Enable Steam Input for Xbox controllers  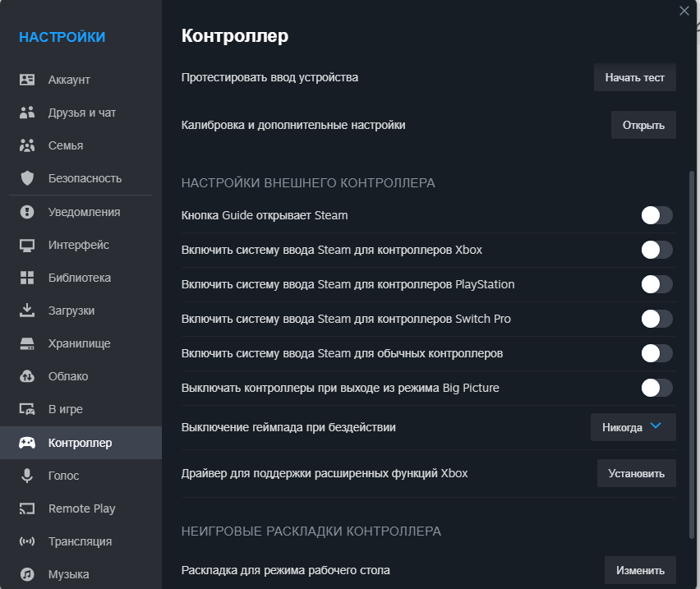pyautogui.click(x=656, y=250)
